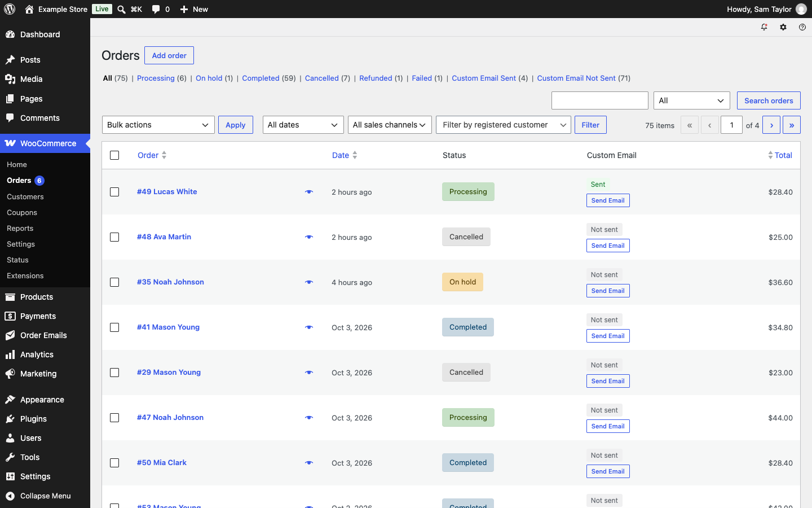Tick the select-all orders checkbox

(x=114, y=155)
